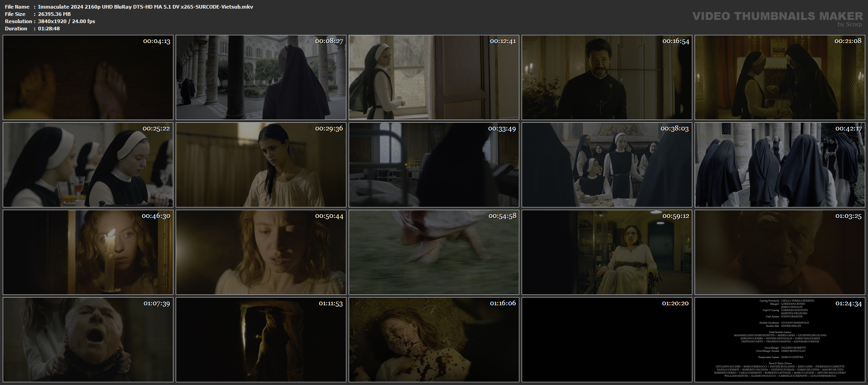
Task: Click the file size value 26395.36 MB
Action: (54, 14)
